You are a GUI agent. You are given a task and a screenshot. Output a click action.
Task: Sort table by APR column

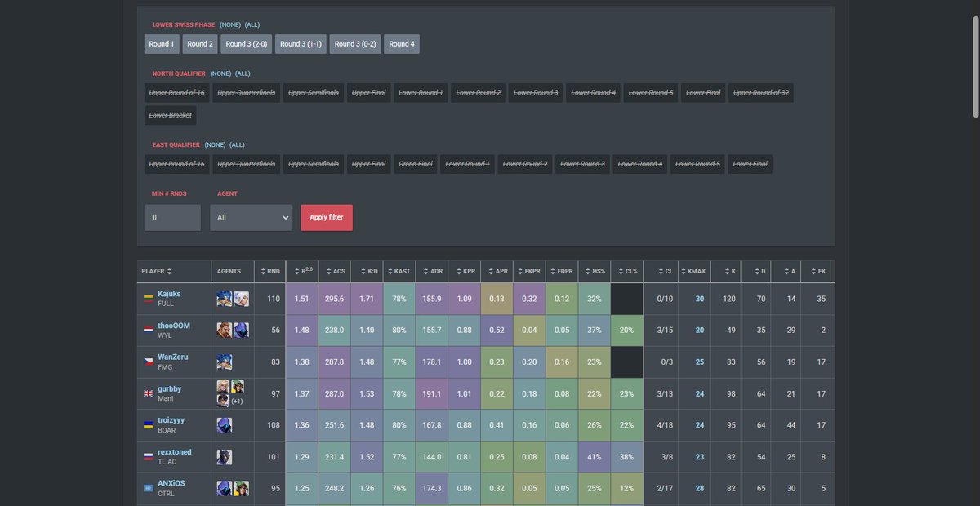tap(497, 271)
